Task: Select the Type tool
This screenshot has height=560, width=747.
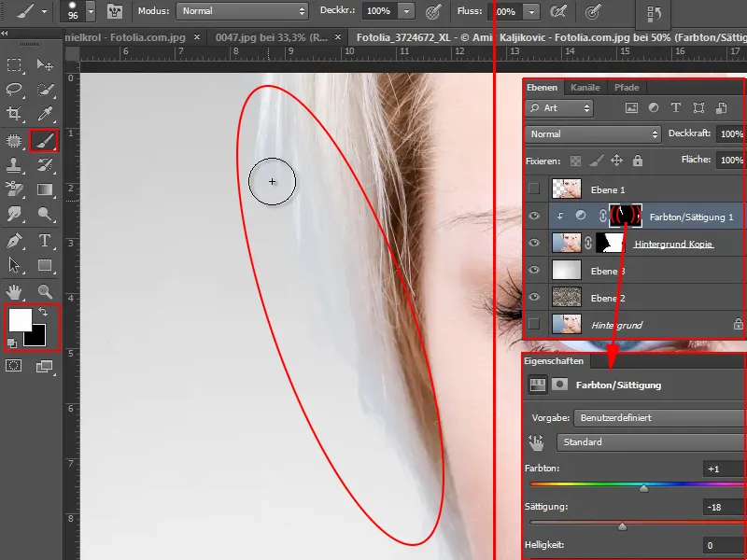Action: tap(45, 241)
